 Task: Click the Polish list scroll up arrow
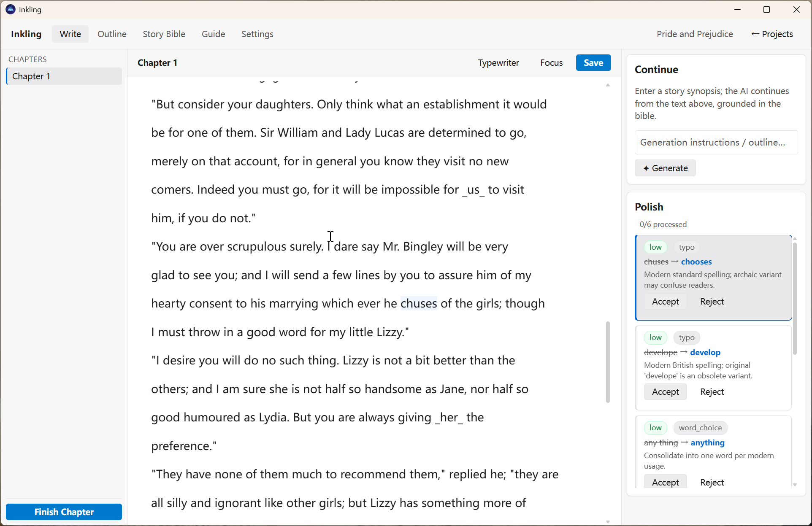(x=795, y=239)
